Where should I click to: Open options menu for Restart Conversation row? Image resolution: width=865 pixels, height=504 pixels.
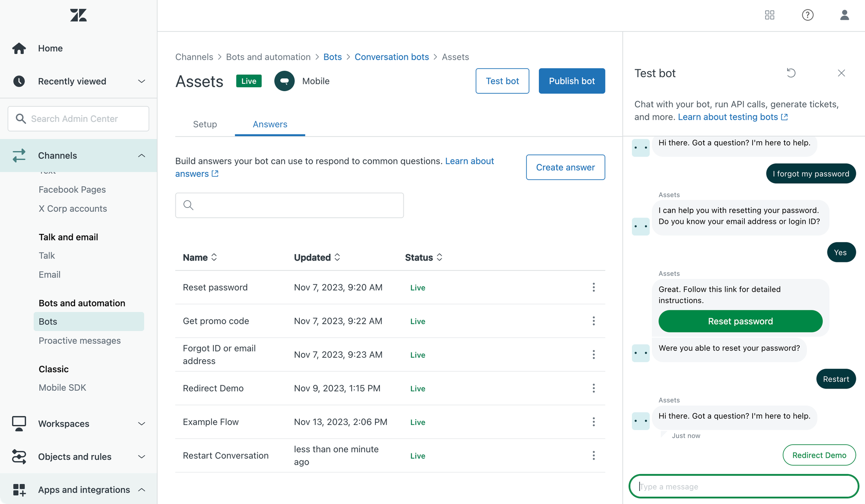click(x=593, y=456)
